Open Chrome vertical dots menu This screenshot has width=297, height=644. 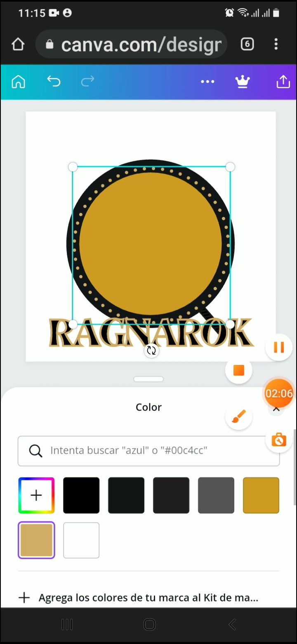(276, 44)
